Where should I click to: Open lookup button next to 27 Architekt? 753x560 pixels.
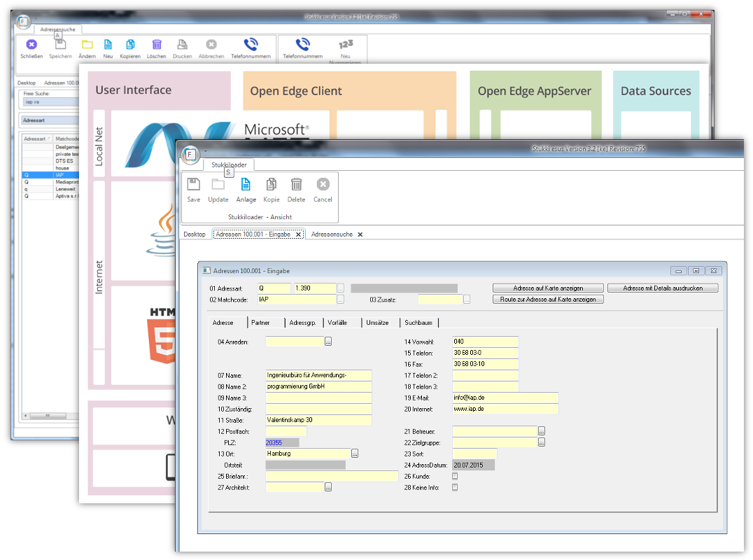tap(328, 487)
